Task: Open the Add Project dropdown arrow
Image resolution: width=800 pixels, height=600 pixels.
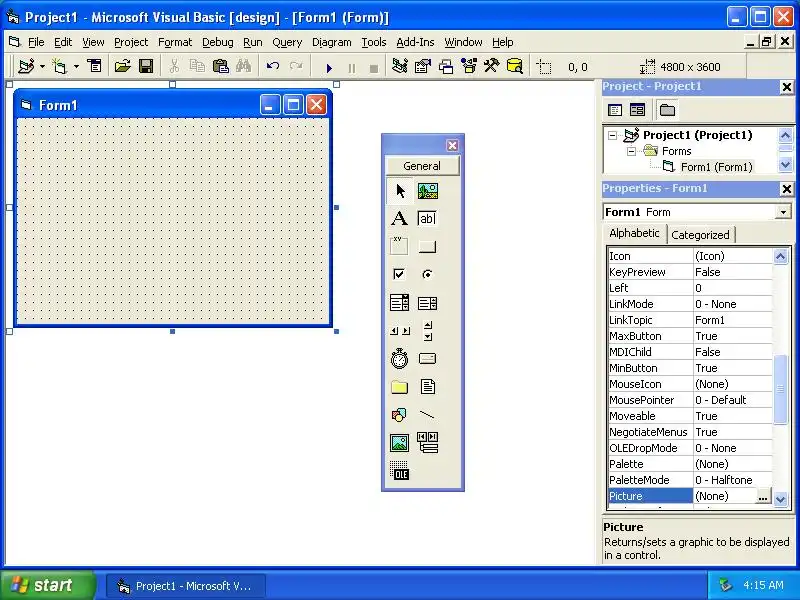Action: click(x=42, y=66)
